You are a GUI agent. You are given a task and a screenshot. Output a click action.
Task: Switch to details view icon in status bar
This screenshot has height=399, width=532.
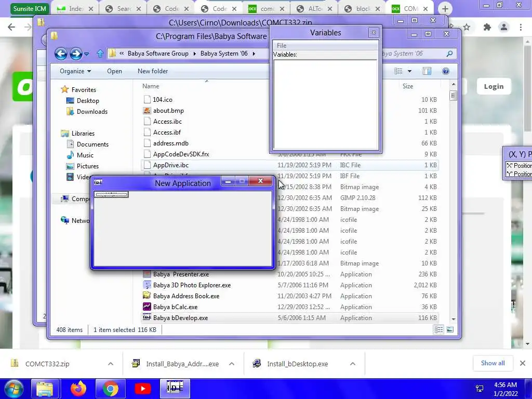click(438, 329)
